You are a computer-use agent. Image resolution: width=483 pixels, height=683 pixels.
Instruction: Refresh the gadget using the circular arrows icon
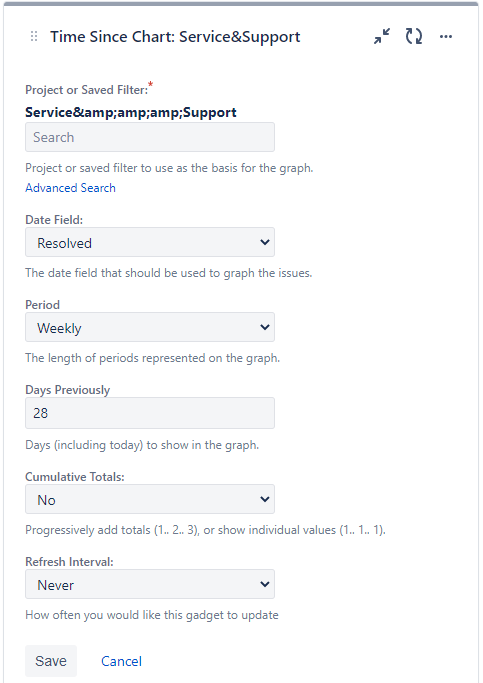414,36
